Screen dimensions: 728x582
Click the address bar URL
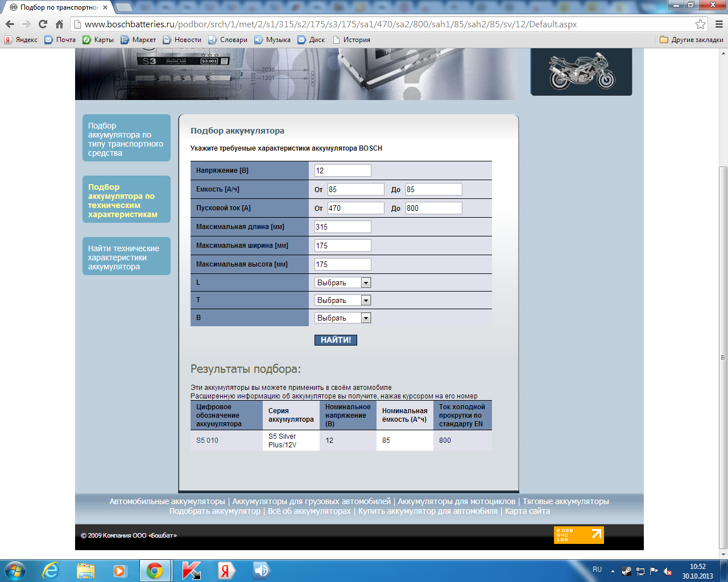click(x=330, y=24)
